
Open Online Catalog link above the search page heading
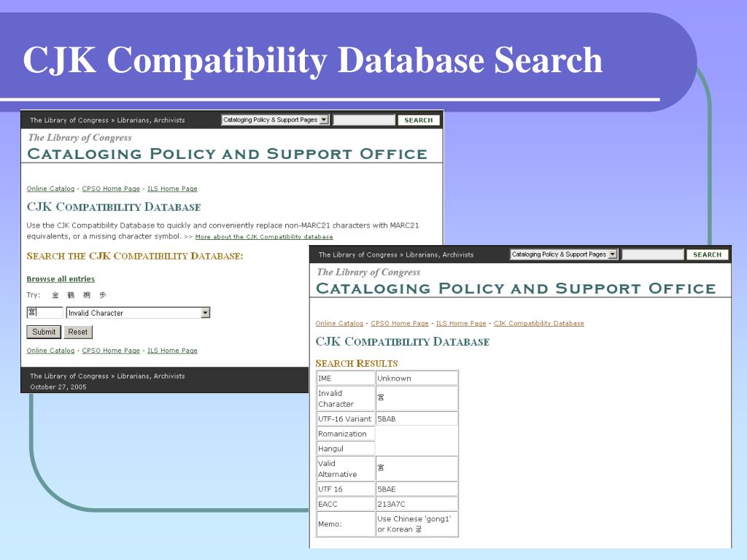tap(50, 189)
